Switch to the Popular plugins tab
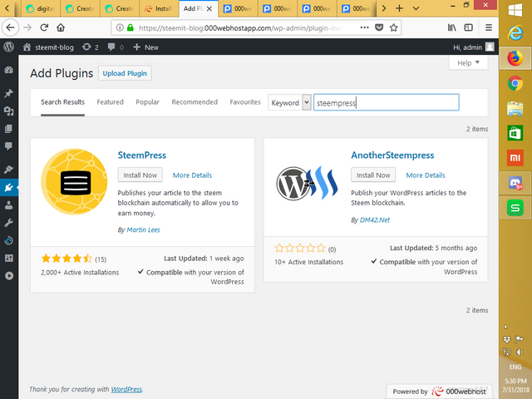Screen dimensions: 532x399 (x=147, y=102)
